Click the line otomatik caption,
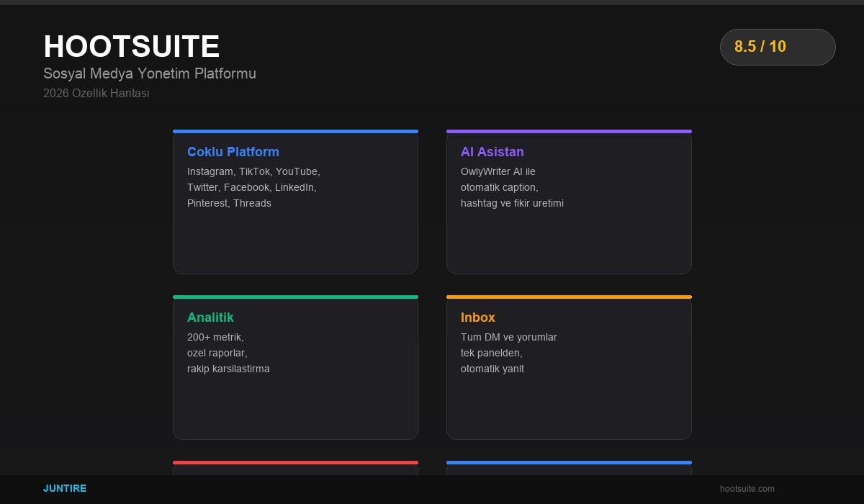This screenshot has height=504, width=864. point(500,187)
